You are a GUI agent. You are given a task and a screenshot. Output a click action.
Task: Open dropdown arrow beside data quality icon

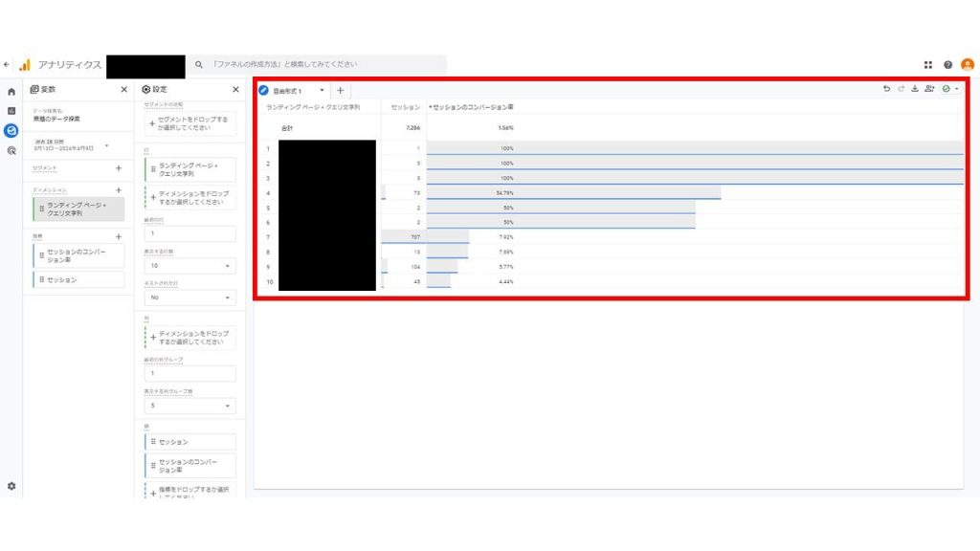tap(956, 89)
